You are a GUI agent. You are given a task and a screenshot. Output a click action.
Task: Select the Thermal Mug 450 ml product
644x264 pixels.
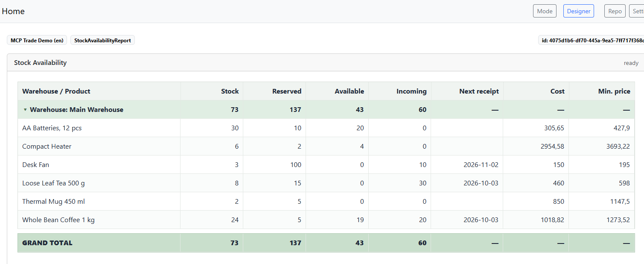(x=54, y=202)
